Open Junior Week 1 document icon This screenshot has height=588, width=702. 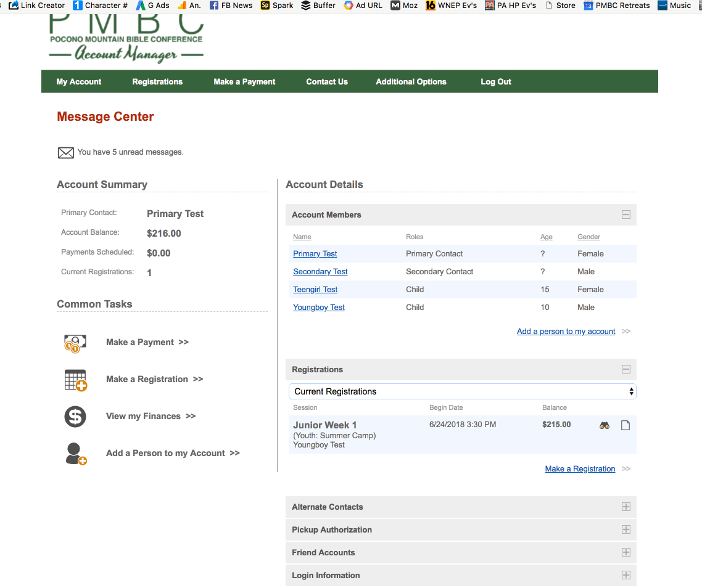pos(626,425)
